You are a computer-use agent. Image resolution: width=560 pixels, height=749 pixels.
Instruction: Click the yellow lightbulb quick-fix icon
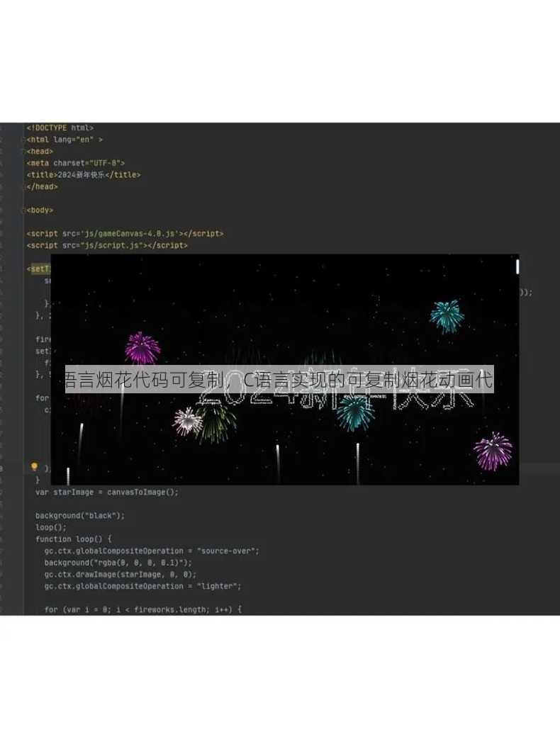click(x=34, y=467)
